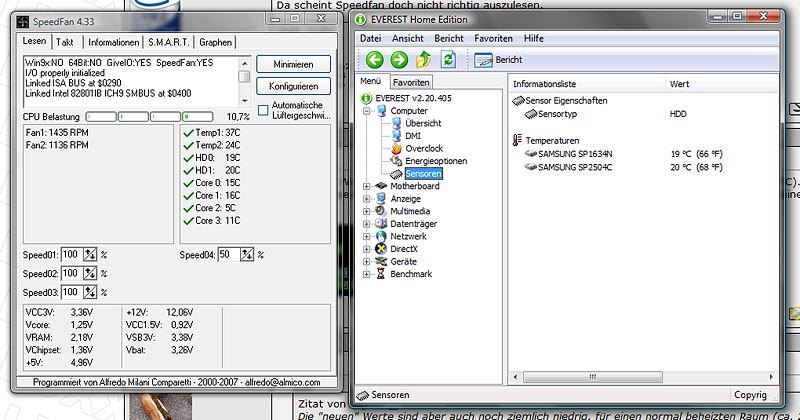The image size is (800, 420).
Task: Expand the Benchmark tree node
Action: point(366,274)
